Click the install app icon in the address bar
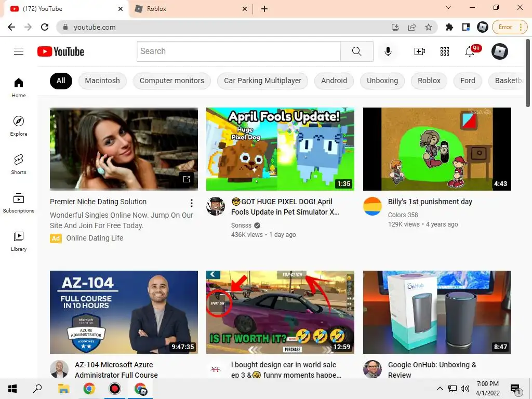 point(395,27)
